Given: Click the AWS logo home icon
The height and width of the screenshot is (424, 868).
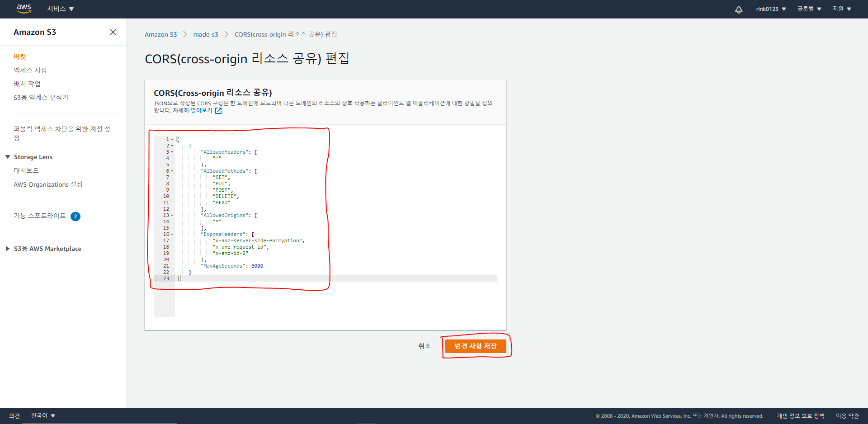Looking at the screenshot, I should tap(24, 9).
